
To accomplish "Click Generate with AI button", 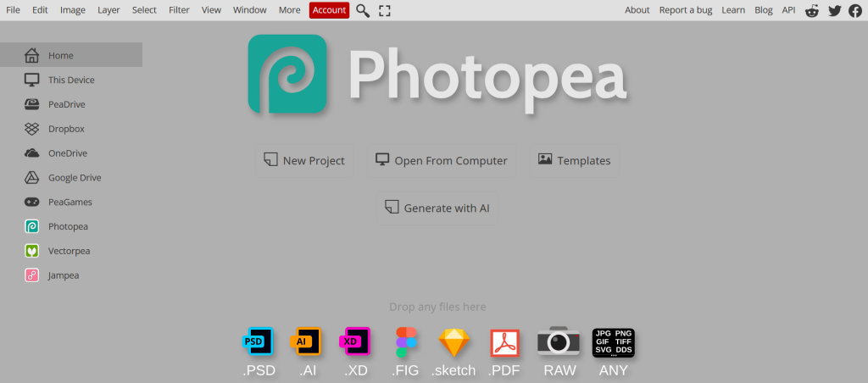I will point(437,208).
